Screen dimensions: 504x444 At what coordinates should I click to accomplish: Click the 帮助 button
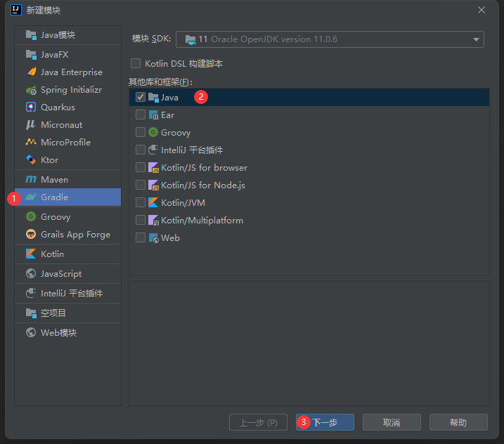(x=458, y=422)
